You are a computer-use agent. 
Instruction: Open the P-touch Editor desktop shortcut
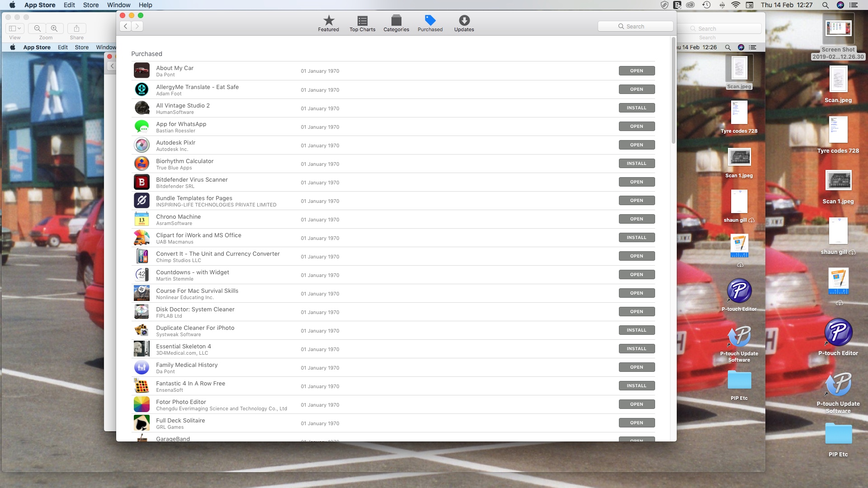tap(838, 333)
